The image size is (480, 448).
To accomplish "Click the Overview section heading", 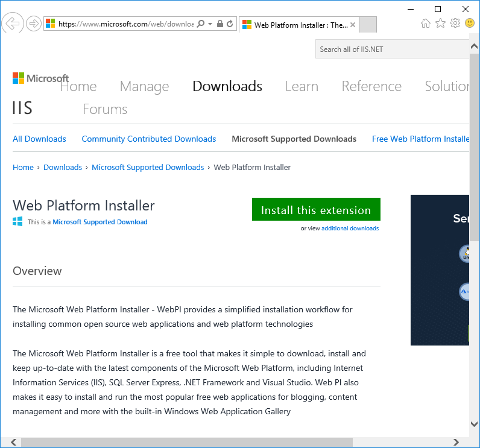I will 37,271.
